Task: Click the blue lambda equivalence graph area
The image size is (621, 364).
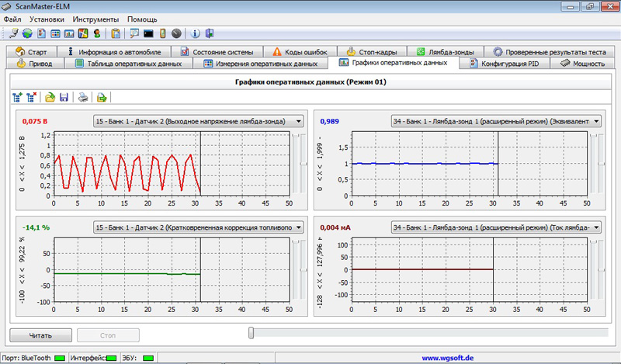Action: coord(470,164)
